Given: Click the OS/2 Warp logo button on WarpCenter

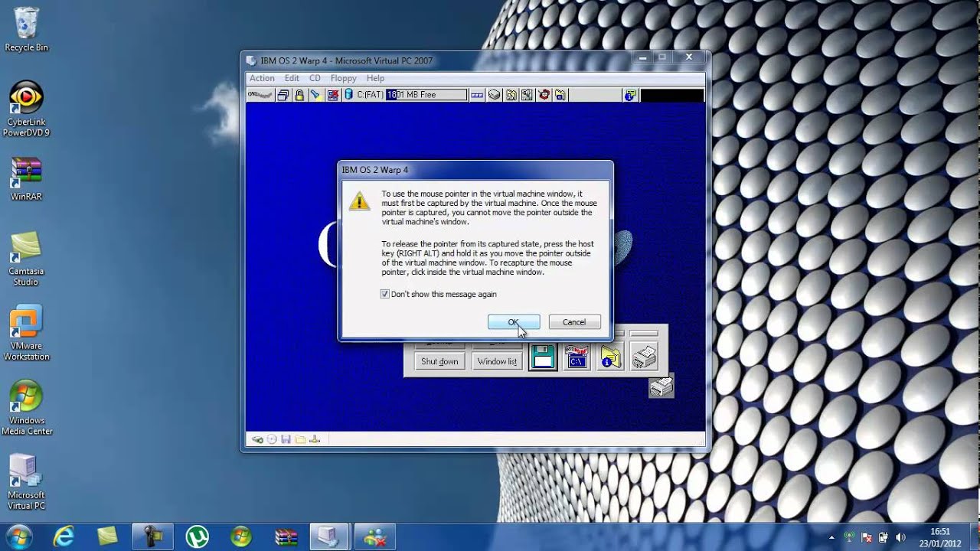Looking at the screenshot, I should [x=260, y=95].
